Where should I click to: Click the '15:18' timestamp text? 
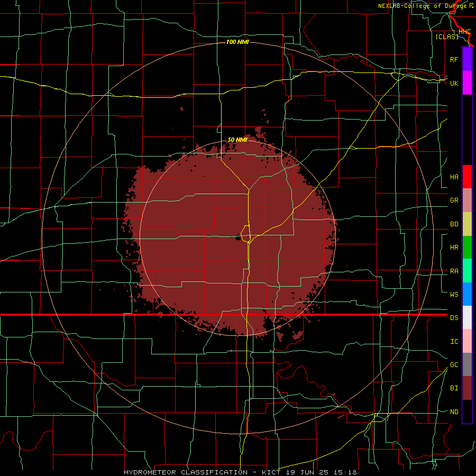pyautogui.click(x=345, y=472)
